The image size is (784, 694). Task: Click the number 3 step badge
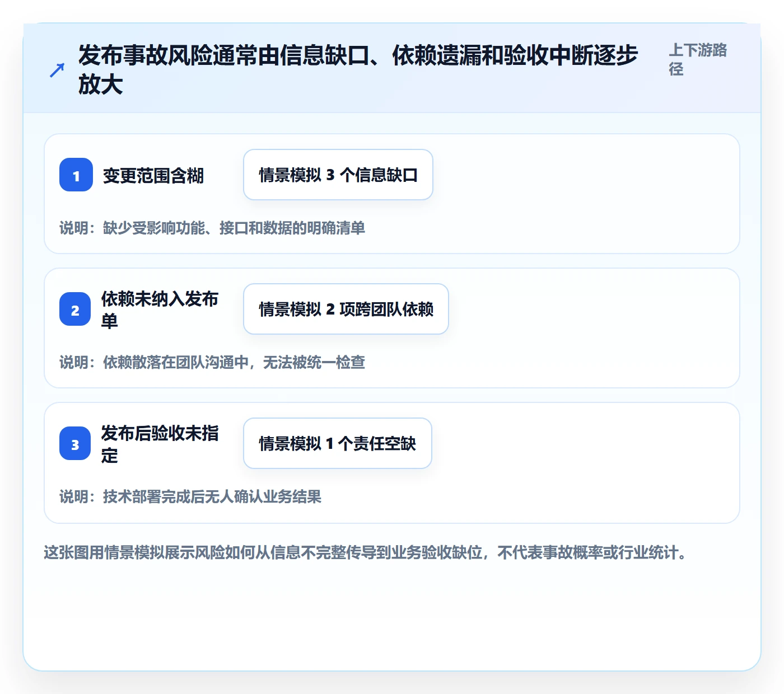click(75, 443)
